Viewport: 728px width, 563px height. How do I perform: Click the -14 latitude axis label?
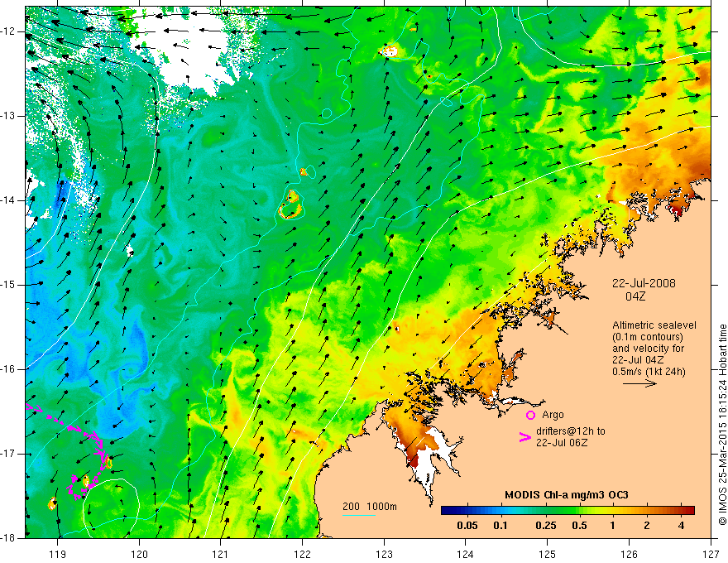click(x=9, y=200)
